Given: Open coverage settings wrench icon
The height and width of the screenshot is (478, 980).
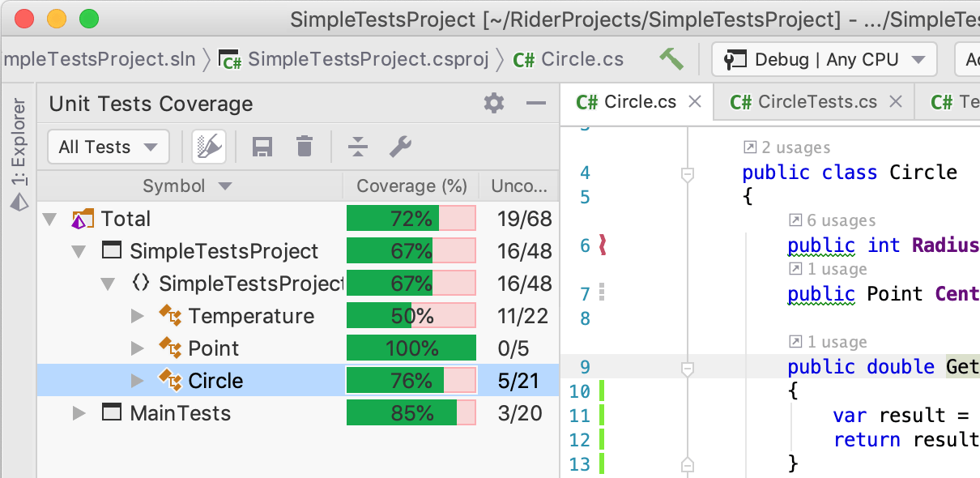Looking at the screenshot, I should (x=400, y=147).
